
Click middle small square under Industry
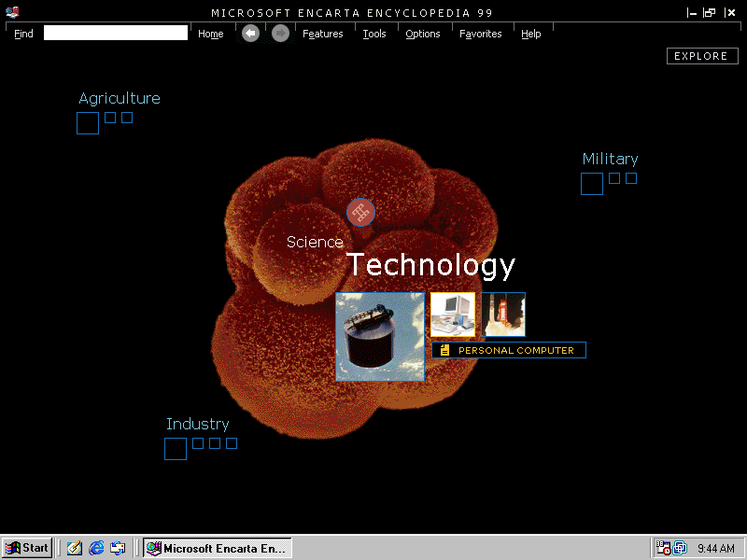[215, 443]
